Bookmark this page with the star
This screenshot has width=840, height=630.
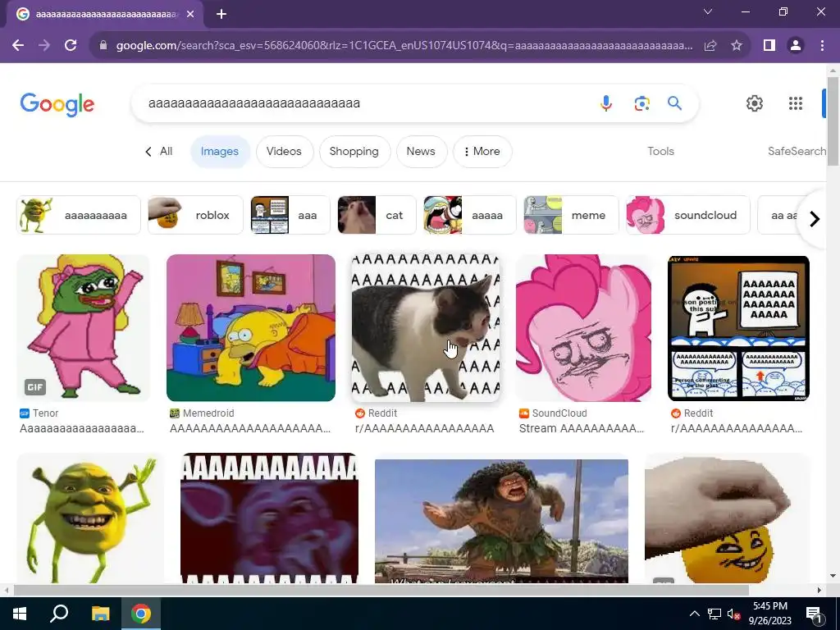737,46
